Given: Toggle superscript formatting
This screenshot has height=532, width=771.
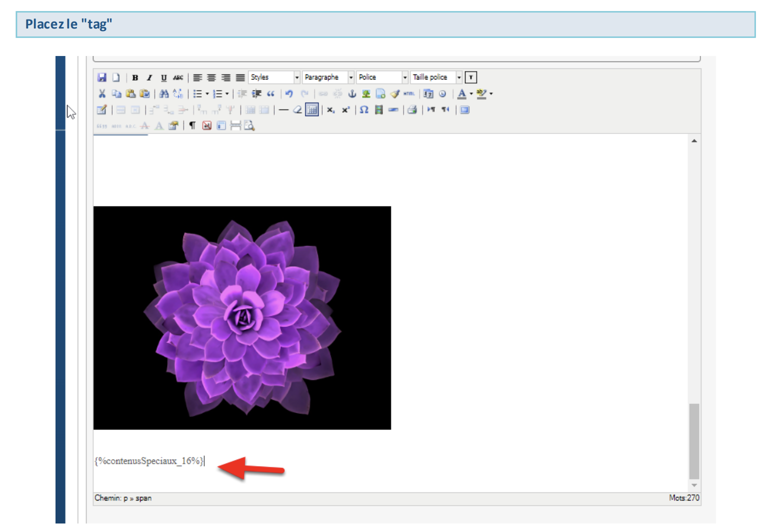Looking at the screenshot, I should pyautogui.click(x=345, y=109).
